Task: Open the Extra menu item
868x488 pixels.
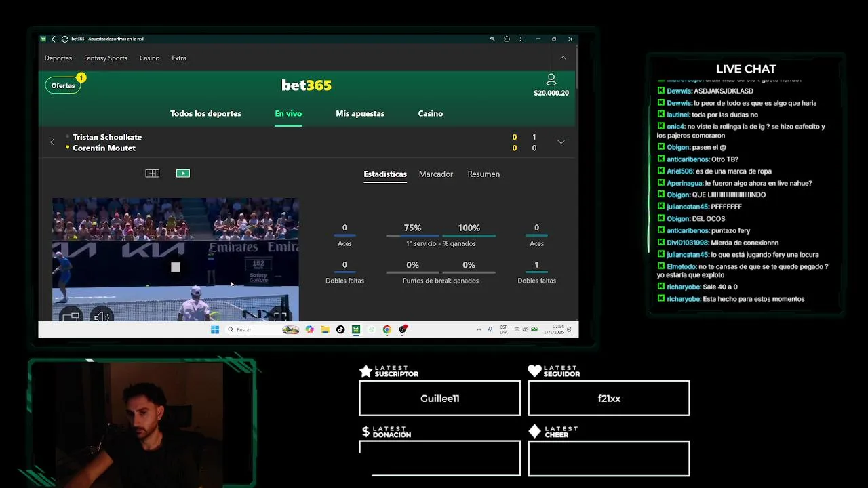Action: tap(179, 58)
